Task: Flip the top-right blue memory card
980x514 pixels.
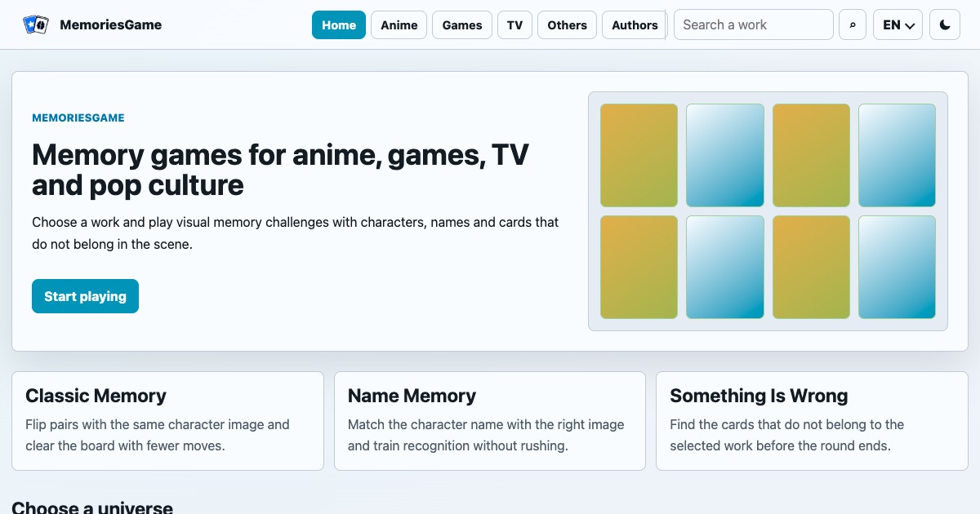Action: click(897, 155)
